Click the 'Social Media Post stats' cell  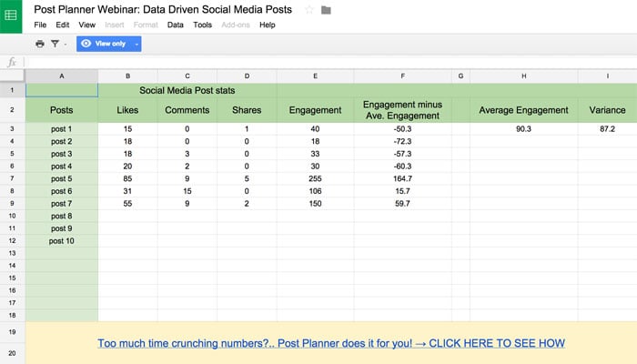click(x=187, y=90)
